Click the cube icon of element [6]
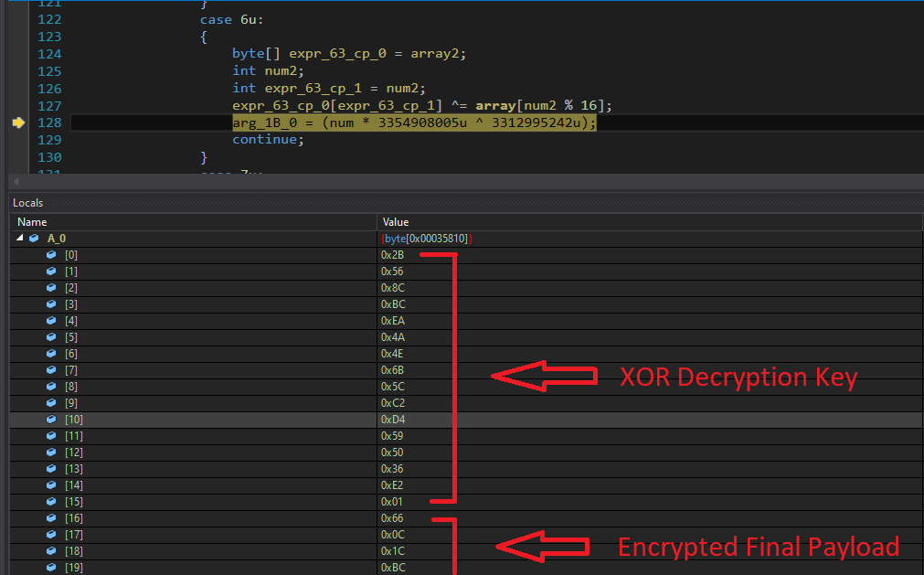The height and width of the screenshot is (575, 924). 51,354
